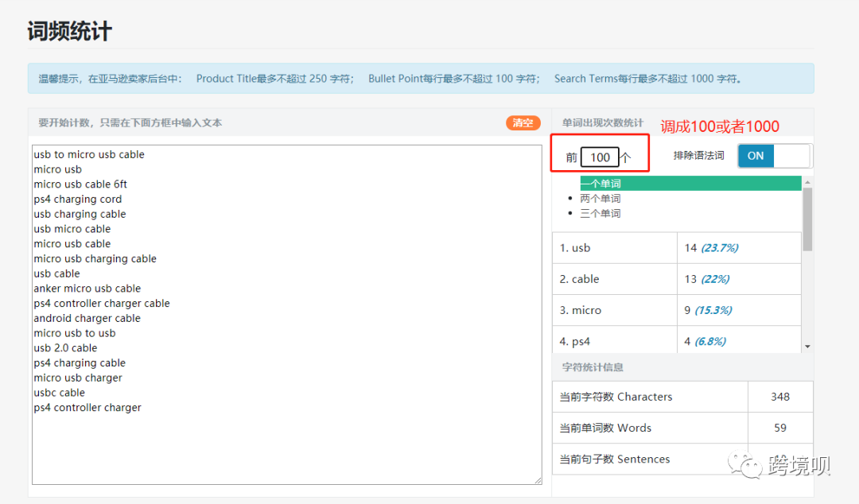The image size is (859, 504).
Task: Click the '3. micro' word cell
Action: (615, 310)
